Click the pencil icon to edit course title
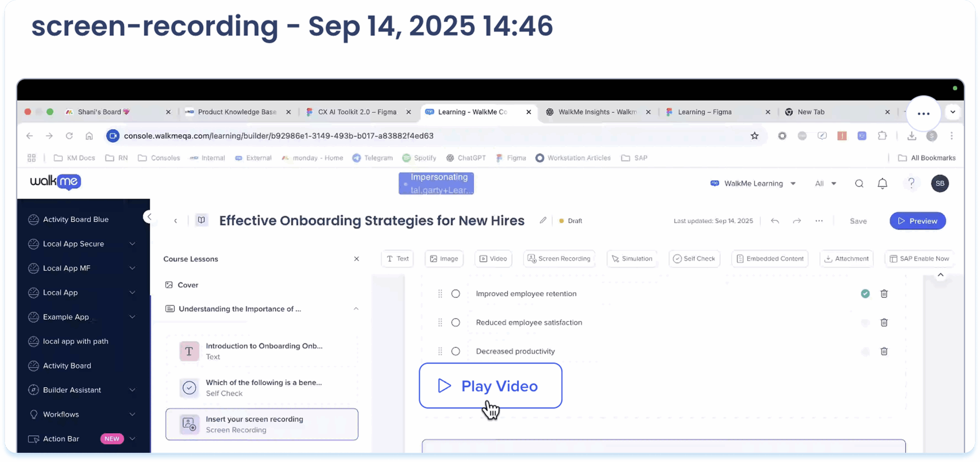This screenshot has height=462, width=980. 543,220
